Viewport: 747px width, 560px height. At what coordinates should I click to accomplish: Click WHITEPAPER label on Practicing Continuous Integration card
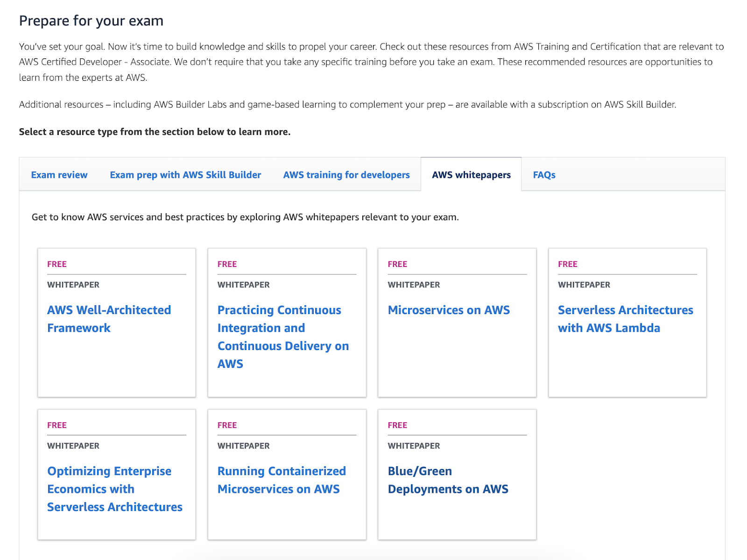click(243, 285)
